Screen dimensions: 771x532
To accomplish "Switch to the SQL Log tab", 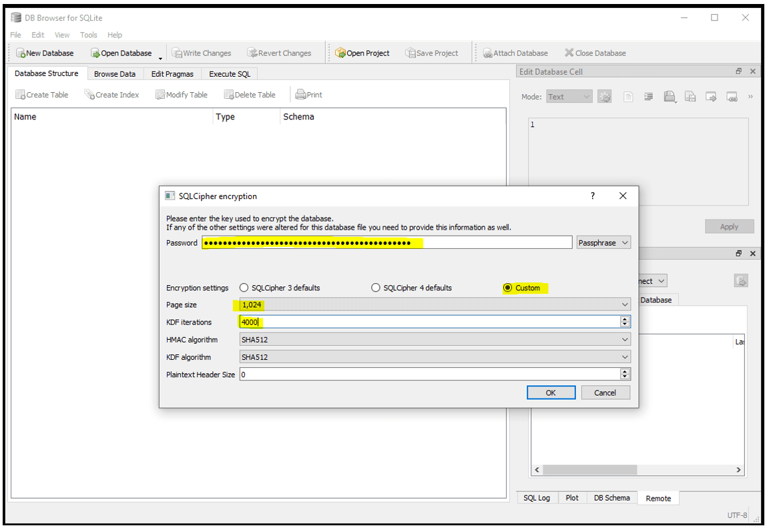I will pos(537,498).
